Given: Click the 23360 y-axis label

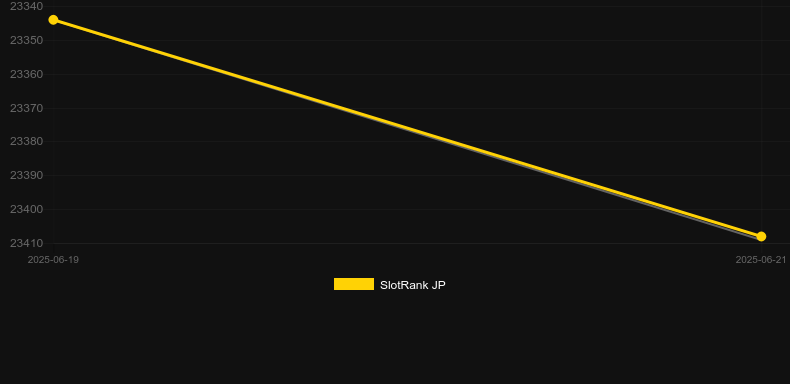Looking at the screenshot, I should [27, 74].
